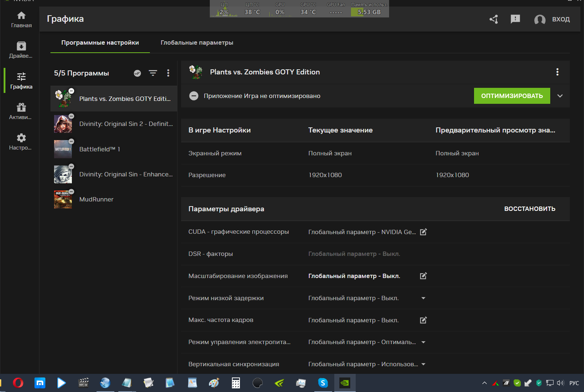Launch MPC-BE media player from taskbar
Viewport: 584px width, 392px height.
(83, 383)
